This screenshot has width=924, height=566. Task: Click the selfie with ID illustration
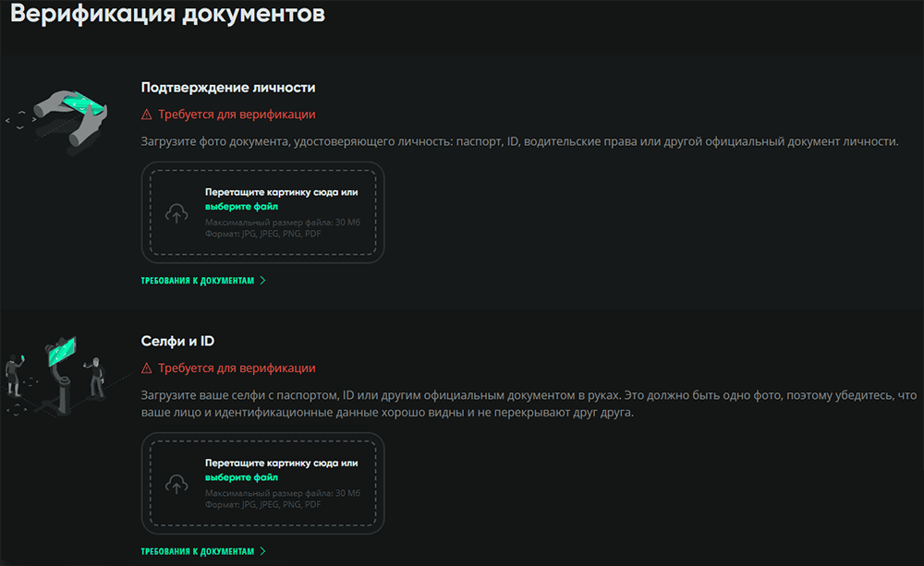55,369
